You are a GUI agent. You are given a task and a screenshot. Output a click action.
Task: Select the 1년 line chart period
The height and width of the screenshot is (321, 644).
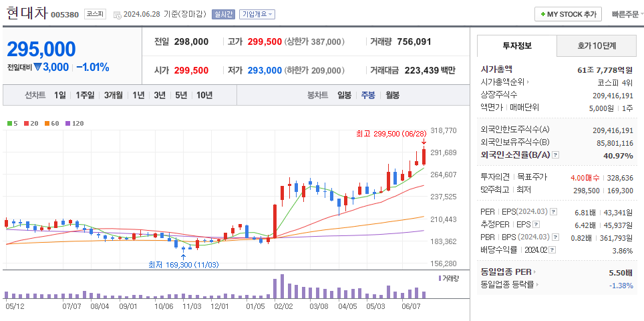[x=138, y=96]
